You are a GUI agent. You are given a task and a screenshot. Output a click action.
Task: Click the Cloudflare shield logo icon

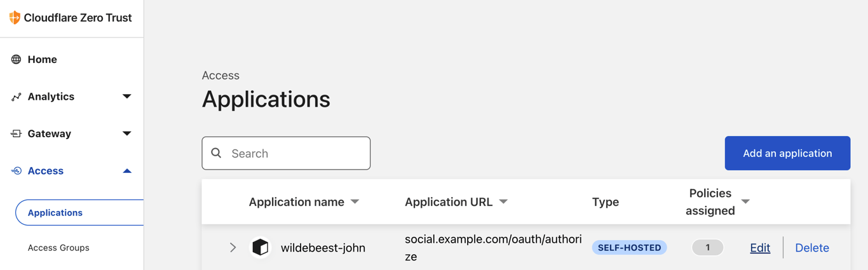[15, 18]
